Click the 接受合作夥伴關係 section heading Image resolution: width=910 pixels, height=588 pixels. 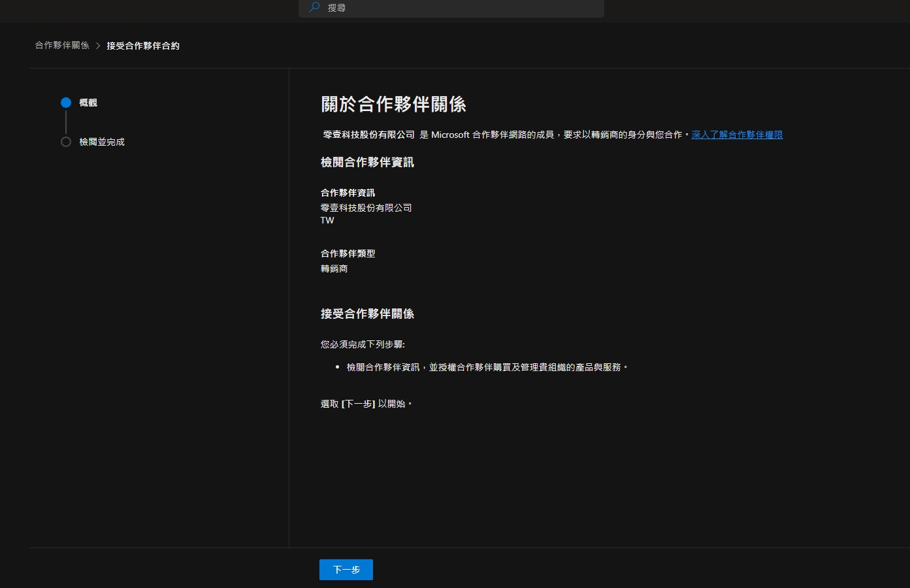click(367, 314)
